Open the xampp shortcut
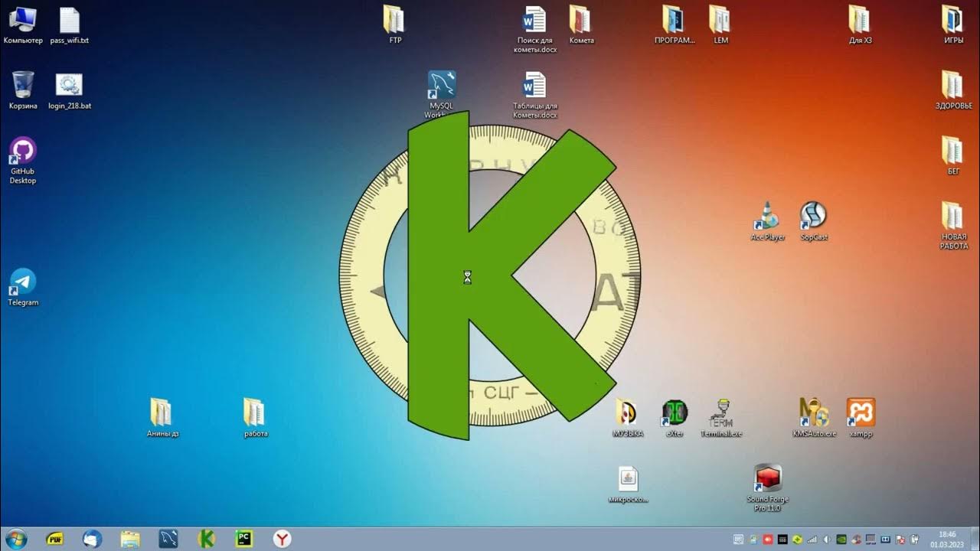Screen dimensions: 980x551 coord(861,418)
